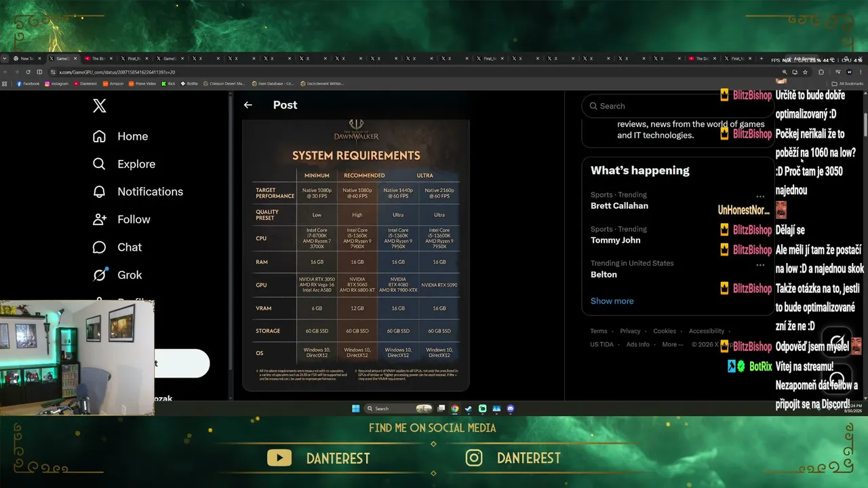Open Home in the X sidebar

point(121,136)
